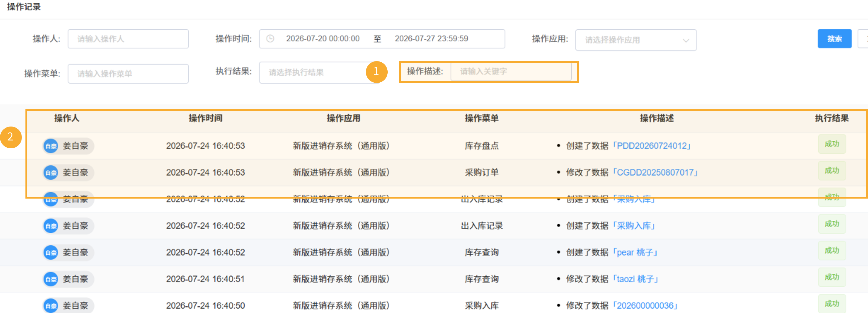
Task: Click 操作描述 column header
Action: pos(657,118)
